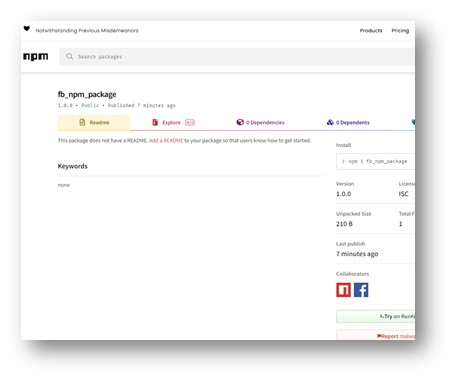Click the Dependents boxes icon
457x382 pixels.
(x=330, y=122)
